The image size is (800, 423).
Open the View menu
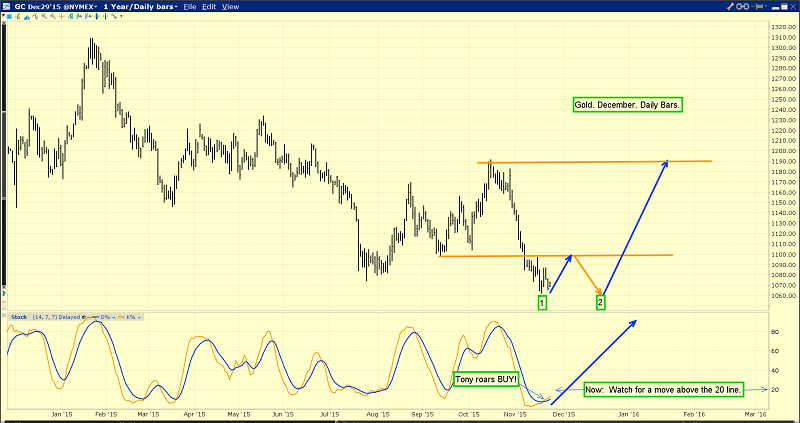click(x=230, y=7)
